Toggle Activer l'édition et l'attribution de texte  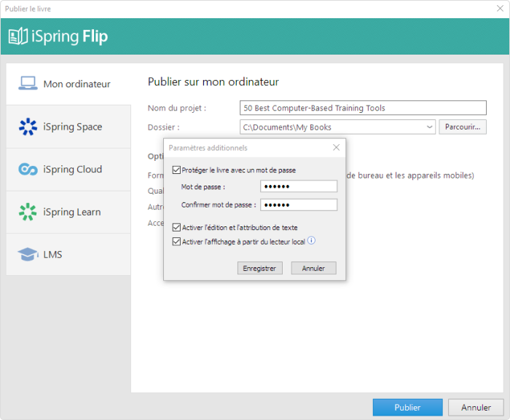[x=176, y=227]
